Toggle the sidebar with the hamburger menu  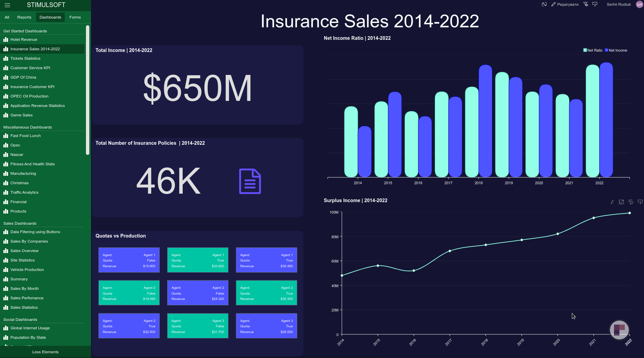point(7,5)
